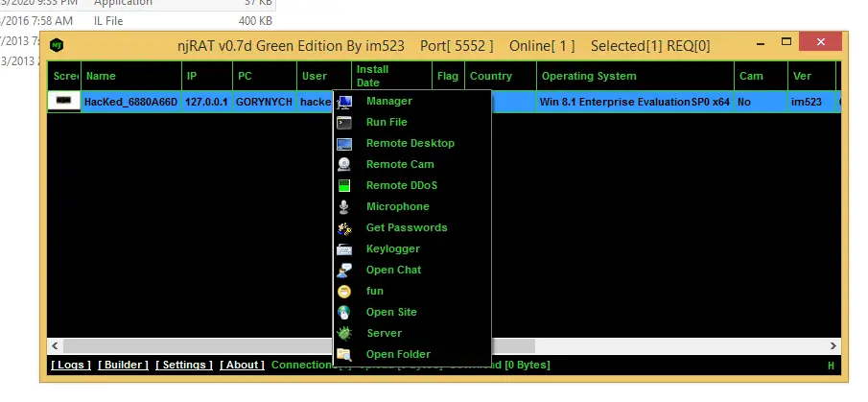Click the keyboard icon beside Keylogger
This screenshot has height=402, width=868.
344,249
